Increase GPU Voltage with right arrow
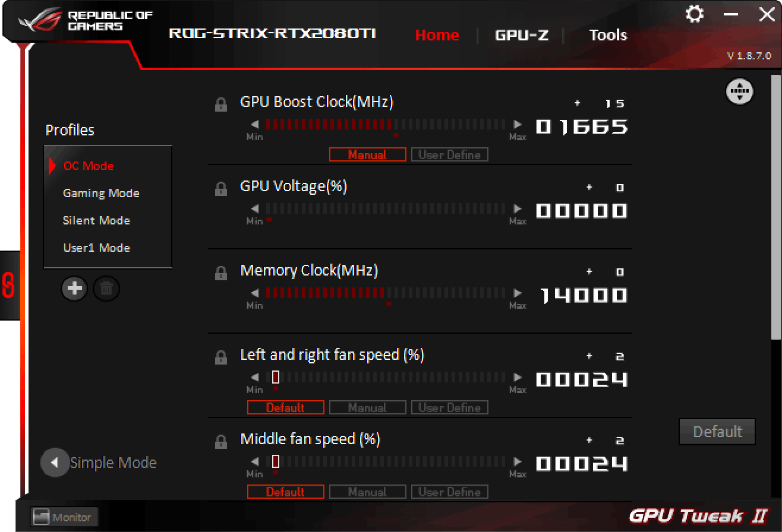Screen dimensions: 782x532 pyautogui.click(x=518, y=209)
